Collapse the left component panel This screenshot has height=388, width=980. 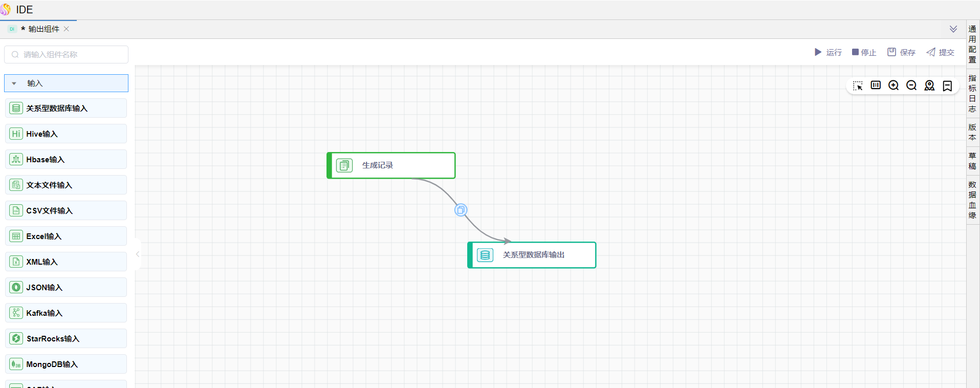[138, 254]
